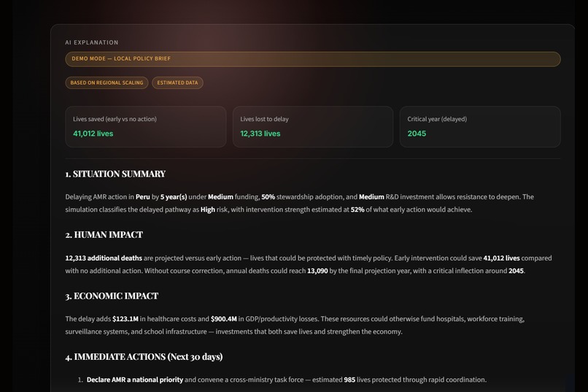588x392 pixels.
Task: Click the bold text 5 year(s)
Action: point(174,197)
